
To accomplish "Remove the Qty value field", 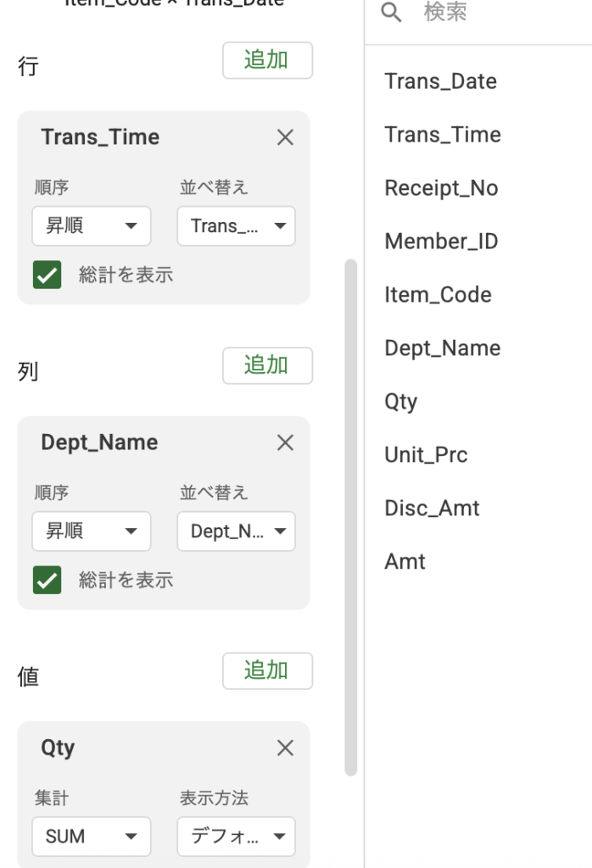I will pos(285,748).
